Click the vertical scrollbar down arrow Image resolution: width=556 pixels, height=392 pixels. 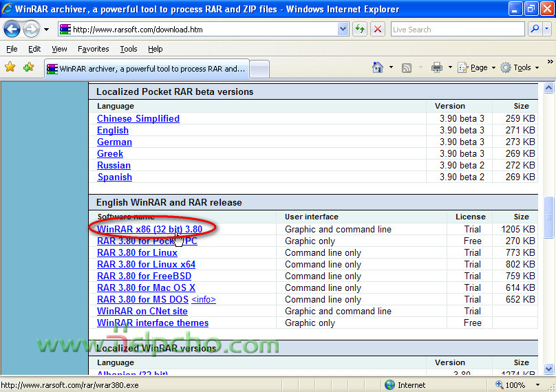click(548, 369)
